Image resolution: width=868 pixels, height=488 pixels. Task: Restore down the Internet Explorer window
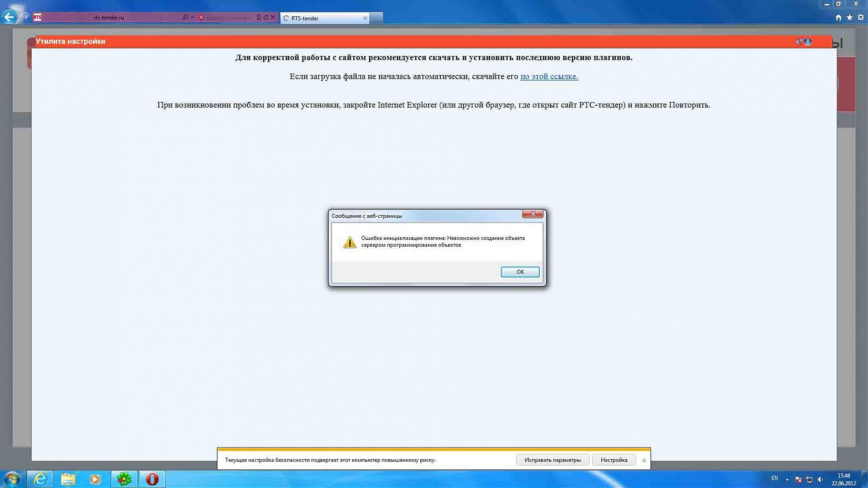(x=839, y=4)
